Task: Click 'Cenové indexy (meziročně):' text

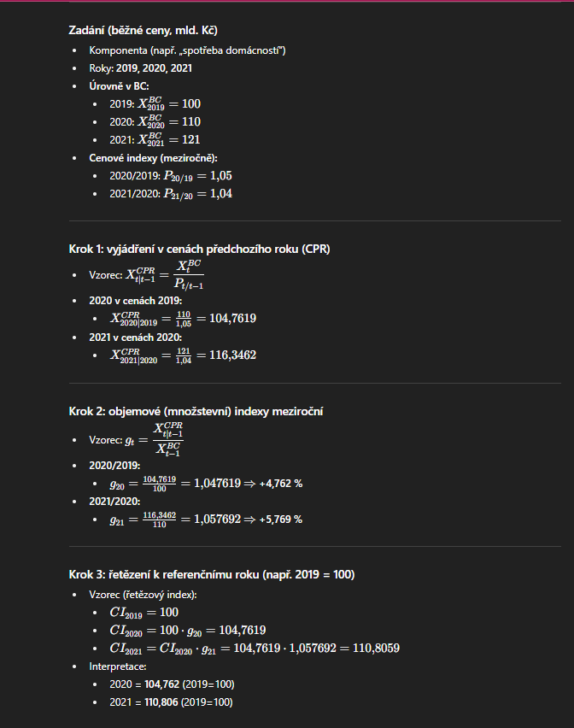Action: pyautogui.click(x=153, y=158)
